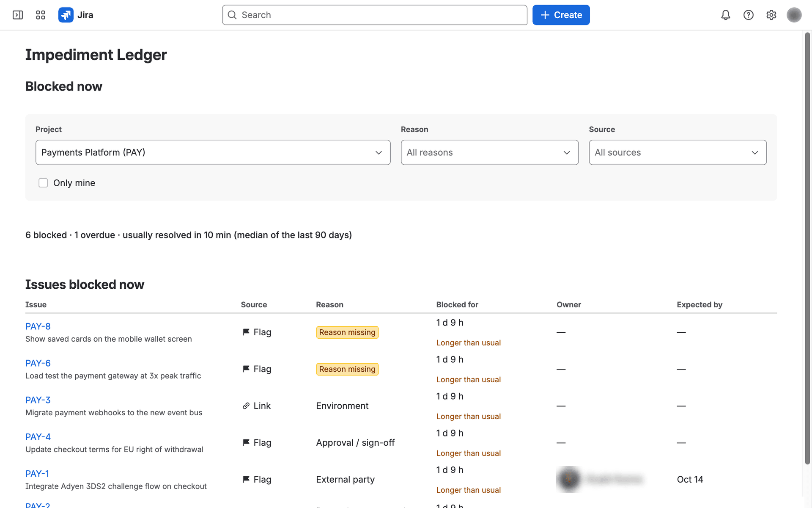This screenshot has height=508, width=812.
Task: Click the Oct 14 expected date
Action: (690, 480)
